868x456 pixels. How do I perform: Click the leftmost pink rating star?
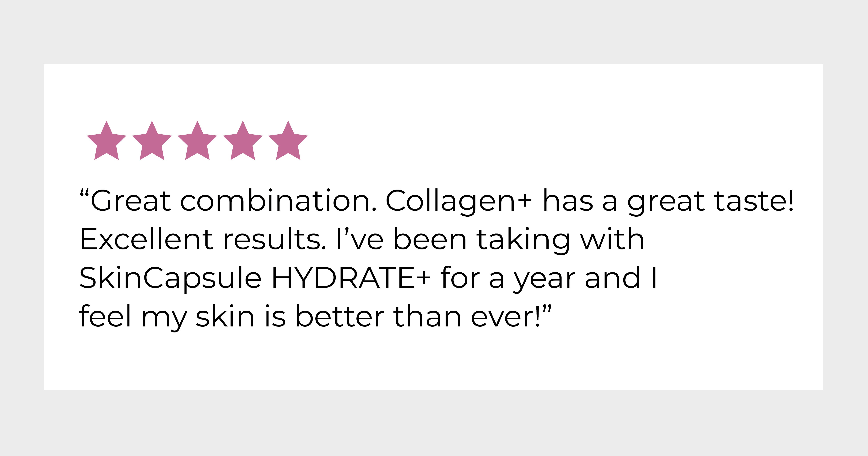tap(106, 141)
